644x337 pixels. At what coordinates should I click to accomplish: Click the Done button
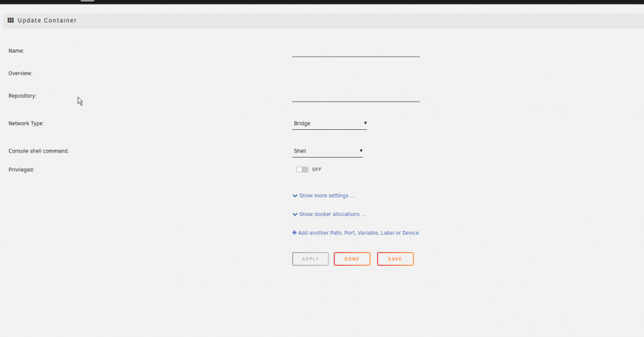click(x=352, y=259)
